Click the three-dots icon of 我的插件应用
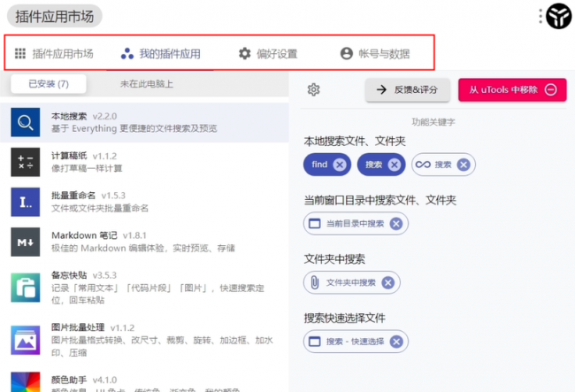This screenshot has width=575, height=392. [127, 54]
